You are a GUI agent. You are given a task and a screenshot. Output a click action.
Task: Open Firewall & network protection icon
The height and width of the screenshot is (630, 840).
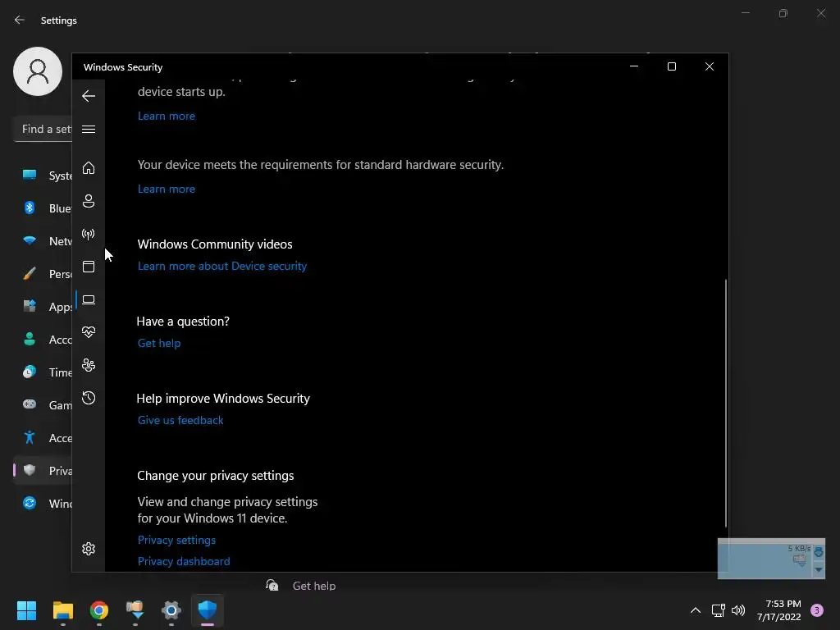pyautogui.click(x=89, y=234)
